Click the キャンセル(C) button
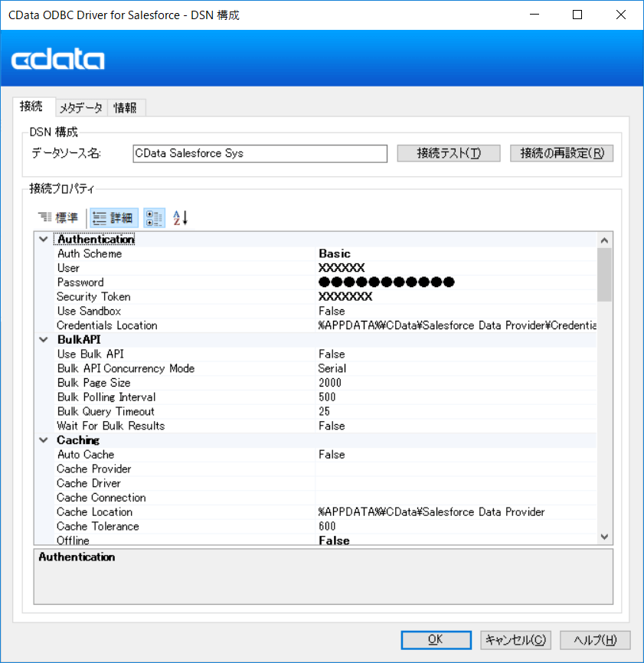Viewport: 644px width, 663px height. [515, 640]
